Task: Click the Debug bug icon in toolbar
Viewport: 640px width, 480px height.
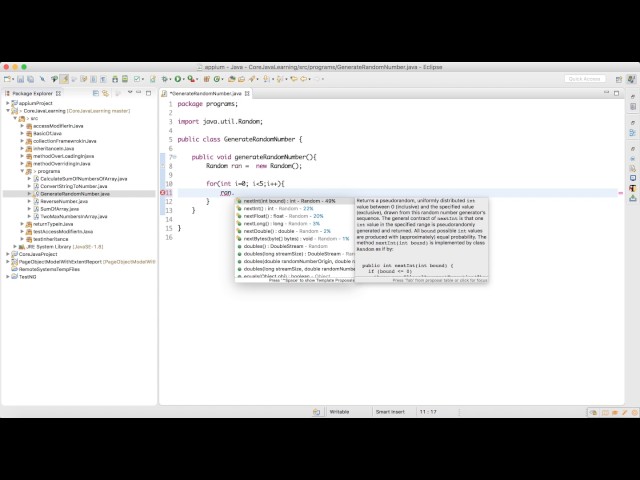Action: tap(164, 79)
